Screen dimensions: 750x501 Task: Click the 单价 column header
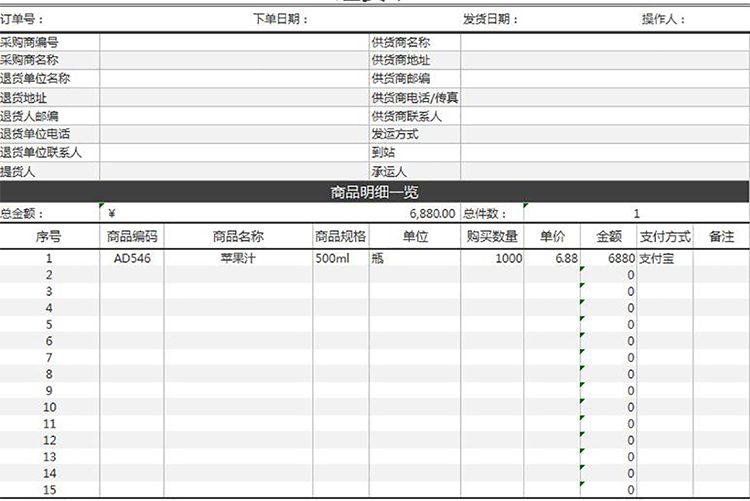point(552,236)
